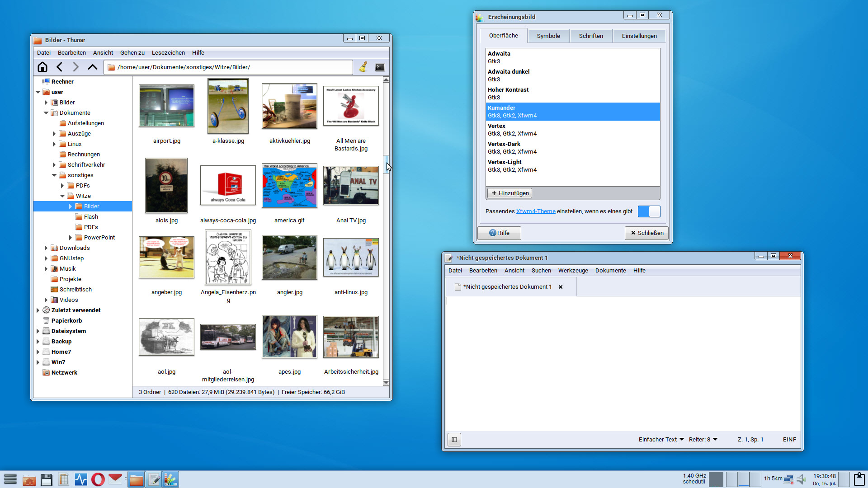Open the Xfwm4-Theme link

click(x=536, y=211)
